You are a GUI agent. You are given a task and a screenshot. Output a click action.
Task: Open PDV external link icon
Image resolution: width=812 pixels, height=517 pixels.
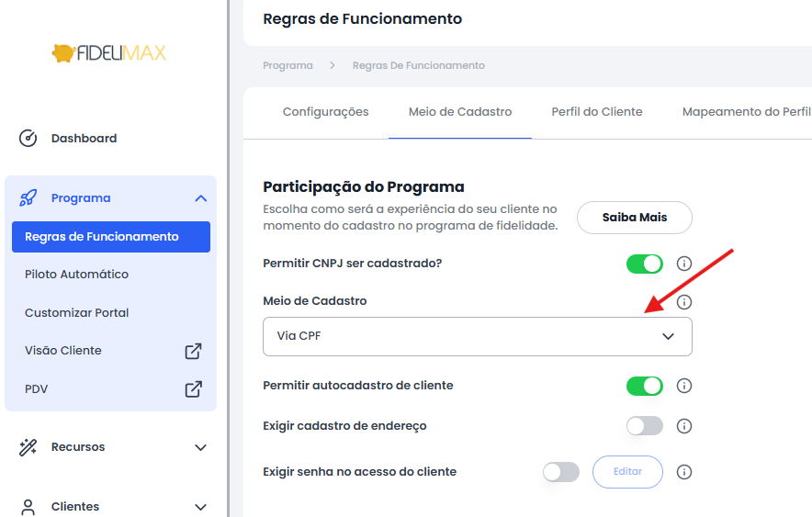[x=193, y=389]
